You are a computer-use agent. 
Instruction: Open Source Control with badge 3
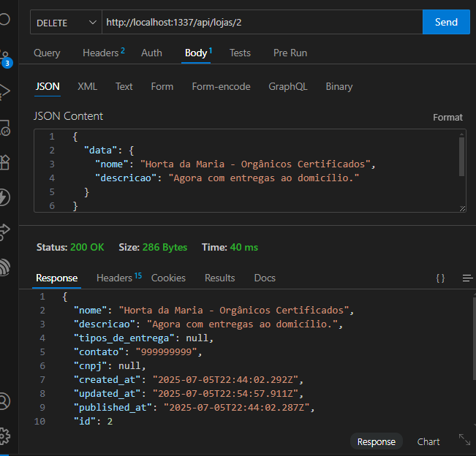(x=5, y=58)
